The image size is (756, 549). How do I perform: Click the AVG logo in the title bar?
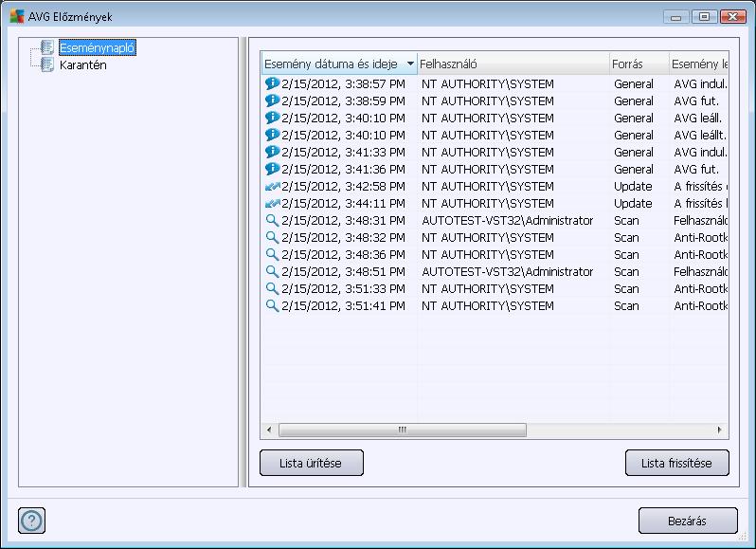coord(17,16)
